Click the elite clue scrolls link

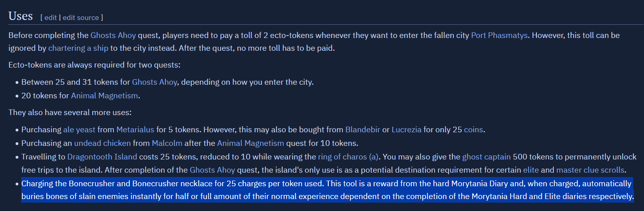(x=531, y=170)
